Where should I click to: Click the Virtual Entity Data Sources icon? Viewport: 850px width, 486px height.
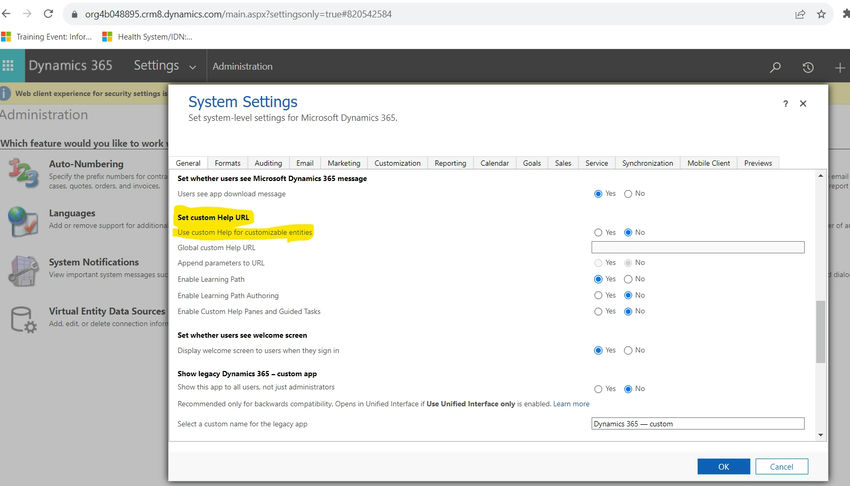pos(23,319)
